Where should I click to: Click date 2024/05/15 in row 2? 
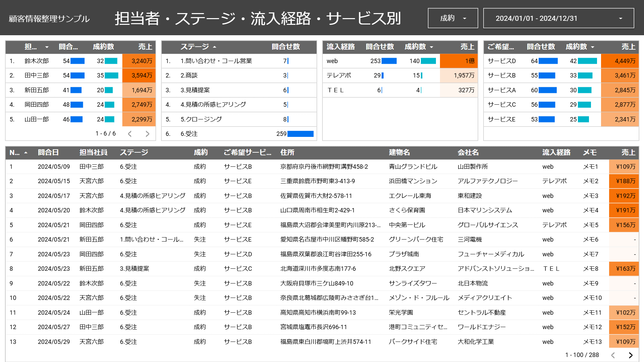coord(54,181)
